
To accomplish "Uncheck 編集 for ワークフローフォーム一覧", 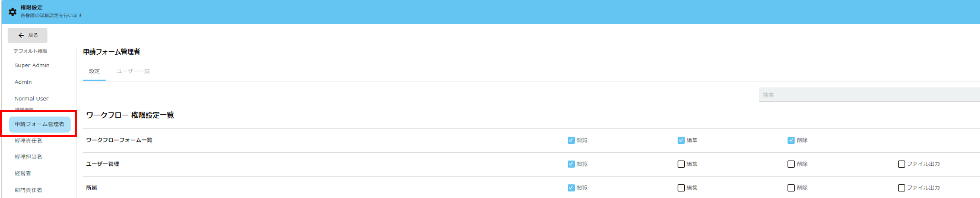I will pos(681,140).
